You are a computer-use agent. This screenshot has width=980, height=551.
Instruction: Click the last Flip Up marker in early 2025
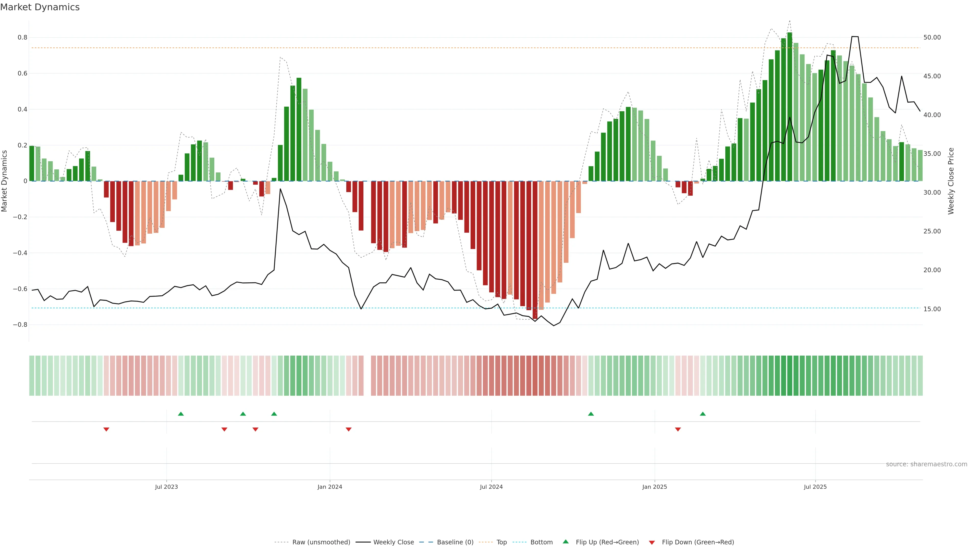[x=703, y=414]
